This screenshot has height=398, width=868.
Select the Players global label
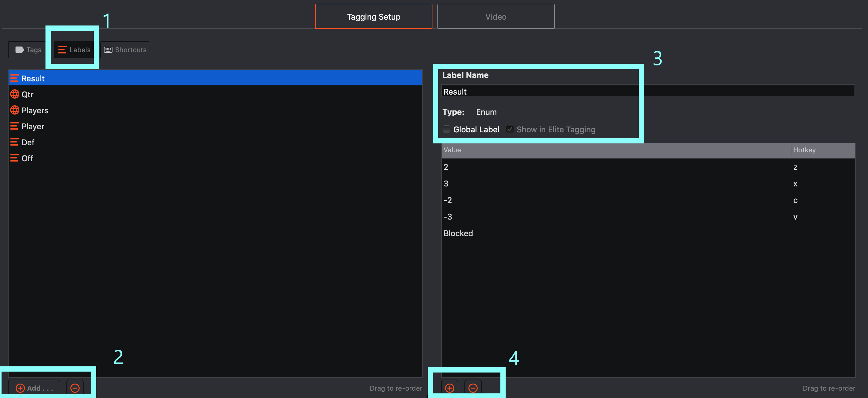(215, 110)
